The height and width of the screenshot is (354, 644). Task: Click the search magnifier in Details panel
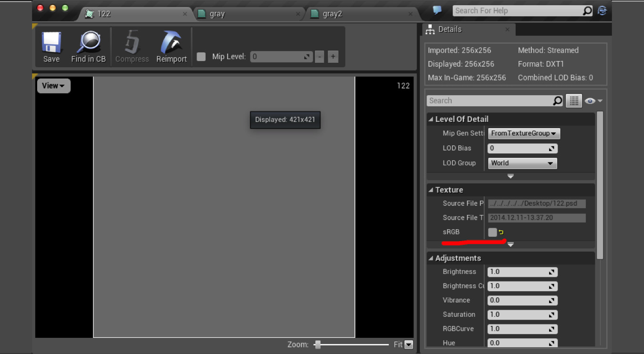point(557,101)
